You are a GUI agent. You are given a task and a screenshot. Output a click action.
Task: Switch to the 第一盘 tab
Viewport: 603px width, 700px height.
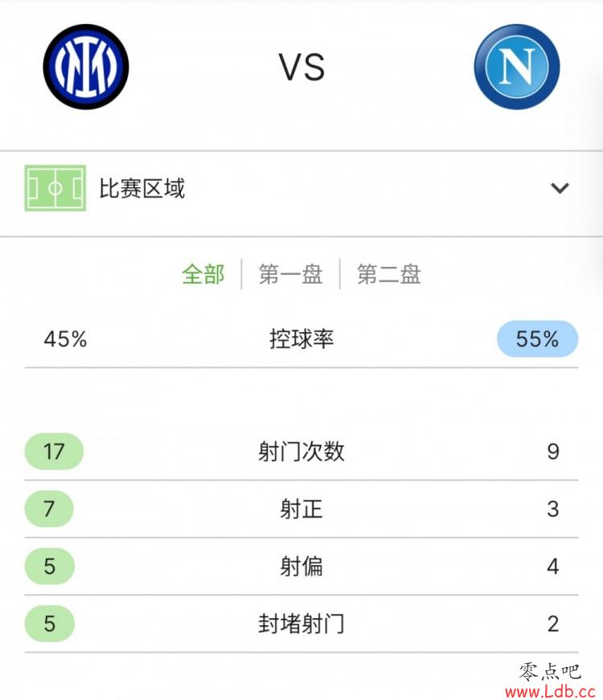coord(291,274)
